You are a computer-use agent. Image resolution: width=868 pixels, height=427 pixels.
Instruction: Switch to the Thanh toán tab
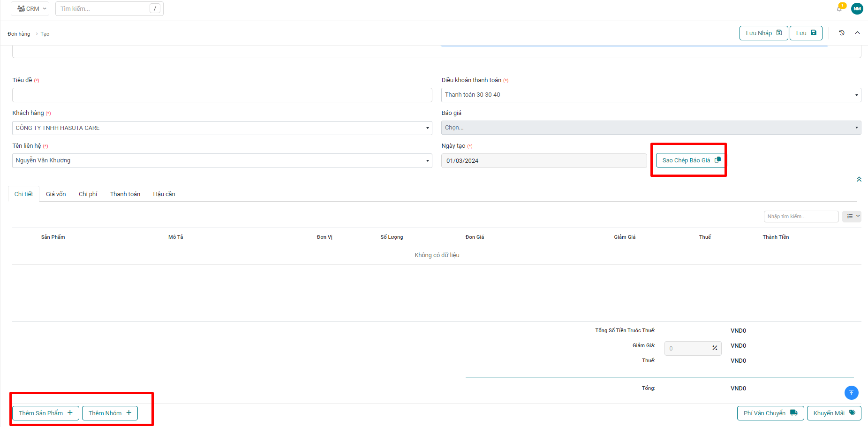125,194
